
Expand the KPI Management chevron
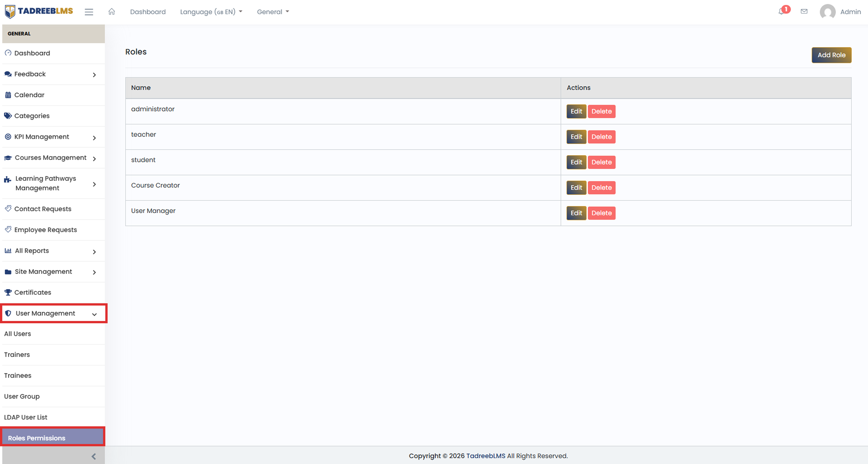94,138
